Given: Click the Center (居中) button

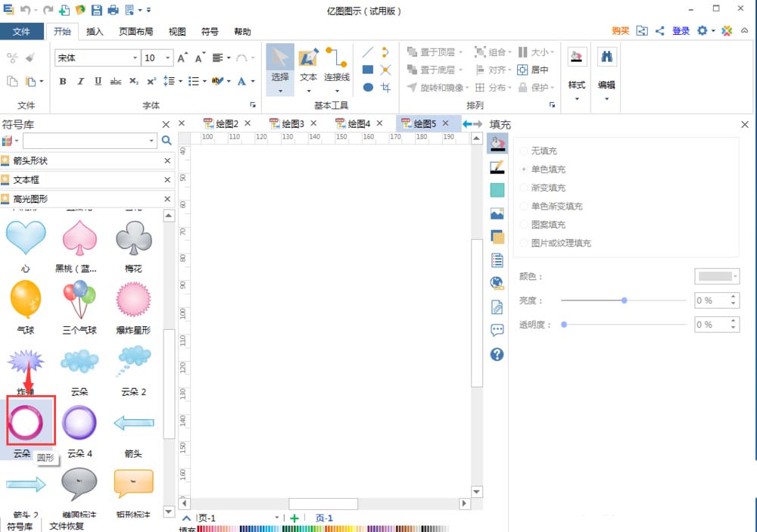Looking at the screenshot, I should 534,70.
